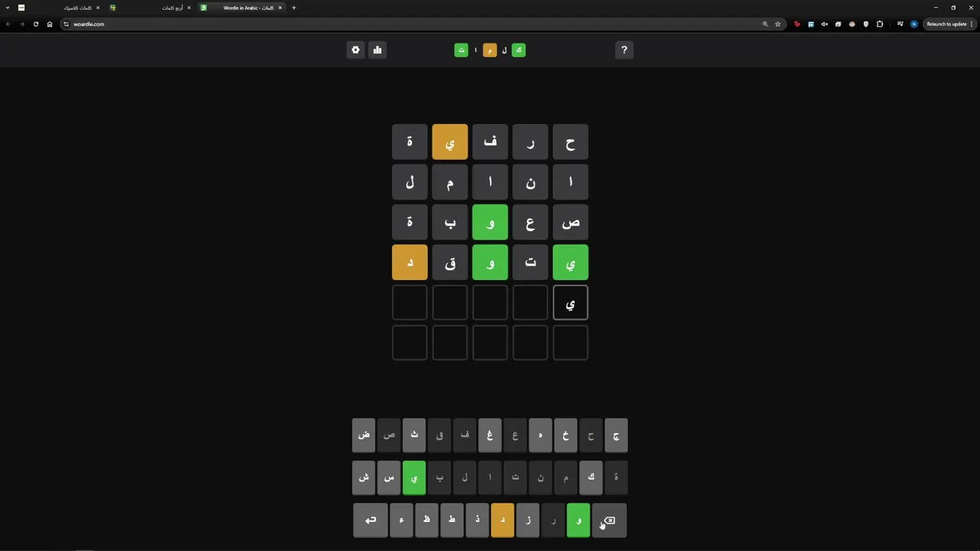Close the Wordle in Arabic tab

(x=280, y=8)
